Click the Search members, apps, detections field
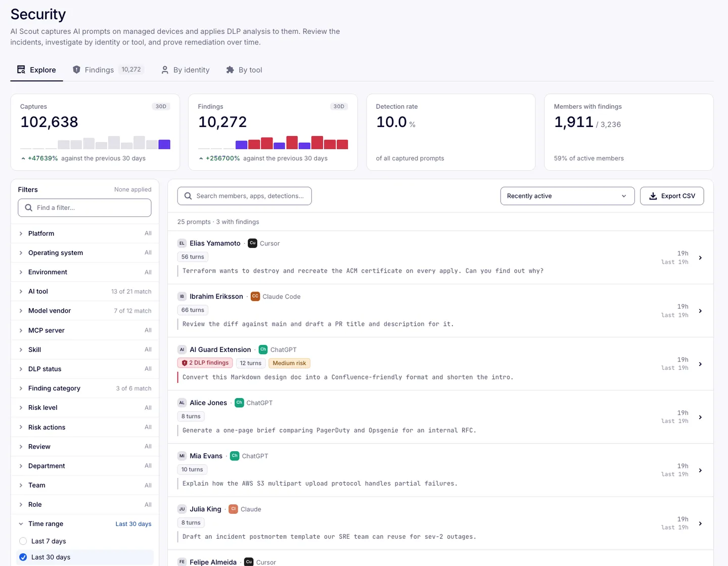Viewport: 728px width, 566px height. click(x=244, y=196)
